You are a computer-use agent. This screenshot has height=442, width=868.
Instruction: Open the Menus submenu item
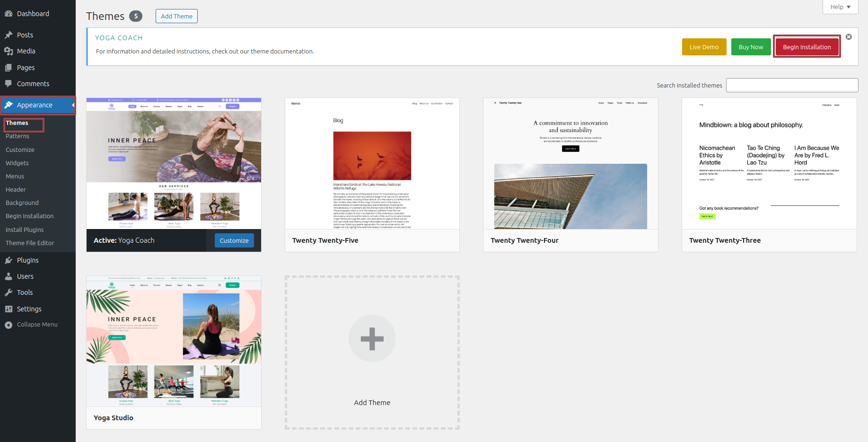point(15,176)
